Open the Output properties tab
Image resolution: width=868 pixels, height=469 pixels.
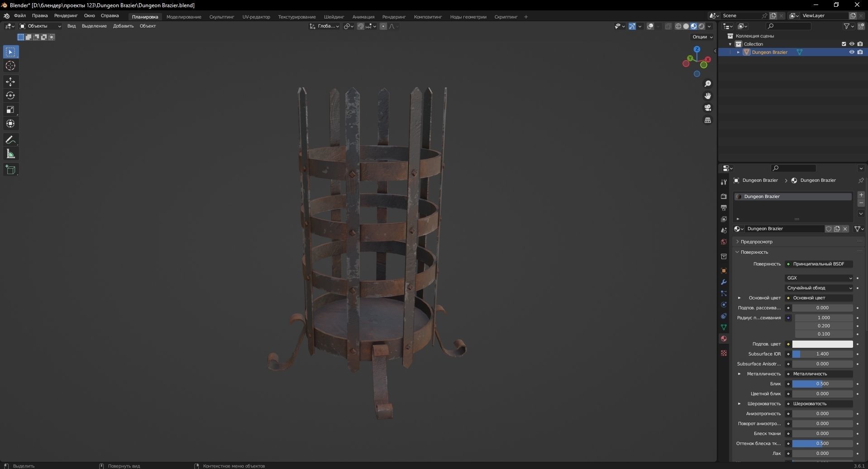tap(724, 208)
